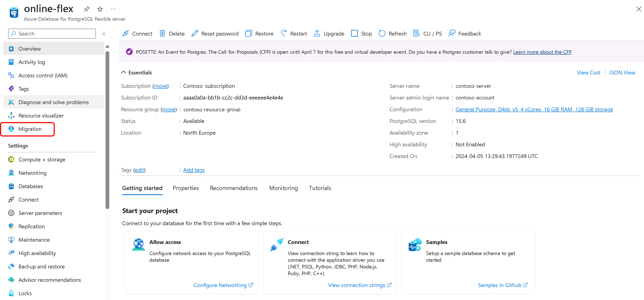
Task: Open the Replication page
Action: 54,226
